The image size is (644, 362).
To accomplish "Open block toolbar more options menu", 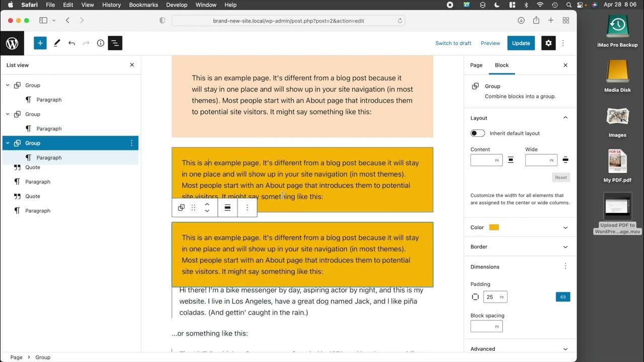I will click(247, 208).
